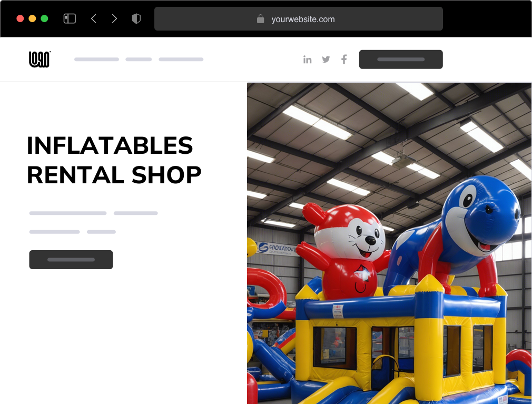Screen dimensions: 532x404
Task: Click the green fullscreen window button
Action: tap(44, 18)
